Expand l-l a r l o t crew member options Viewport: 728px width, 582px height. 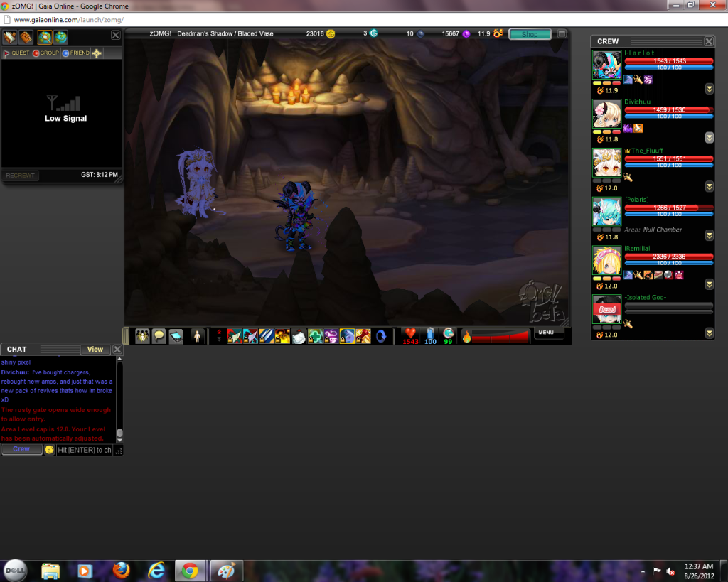pyautogui.click(x=709, y=89)
